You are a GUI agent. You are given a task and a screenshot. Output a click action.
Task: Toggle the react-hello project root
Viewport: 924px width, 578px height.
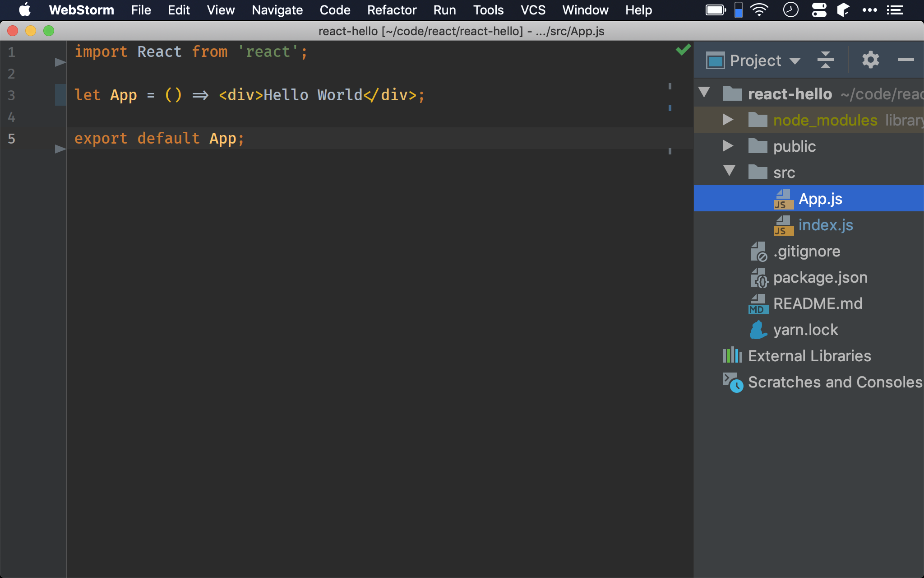[704, 93]
